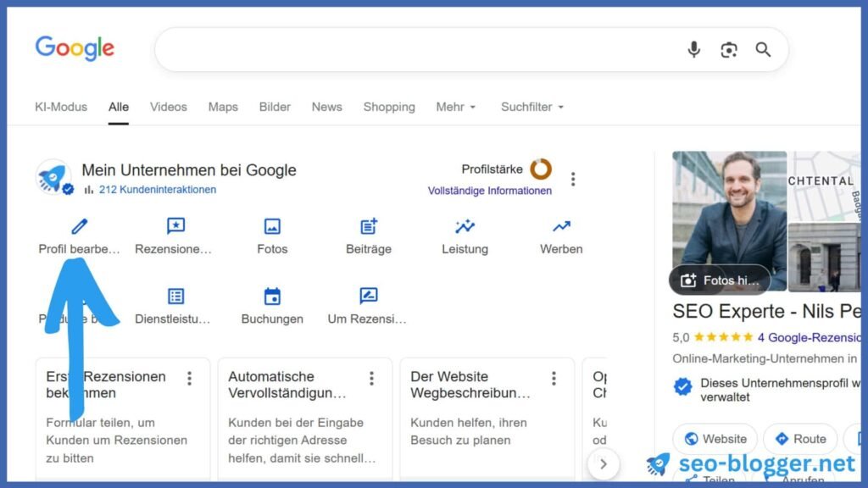868x488 pixels.
Task: Open Leistung via the chart icon
Action: coord(465,226)
